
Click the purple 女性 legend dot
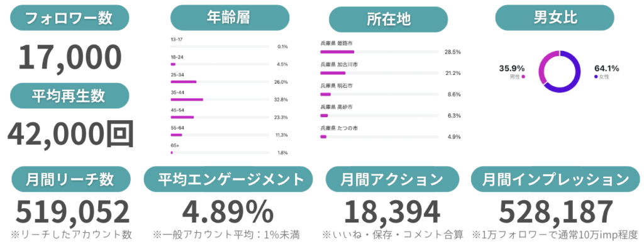click(x=596, y=77)
